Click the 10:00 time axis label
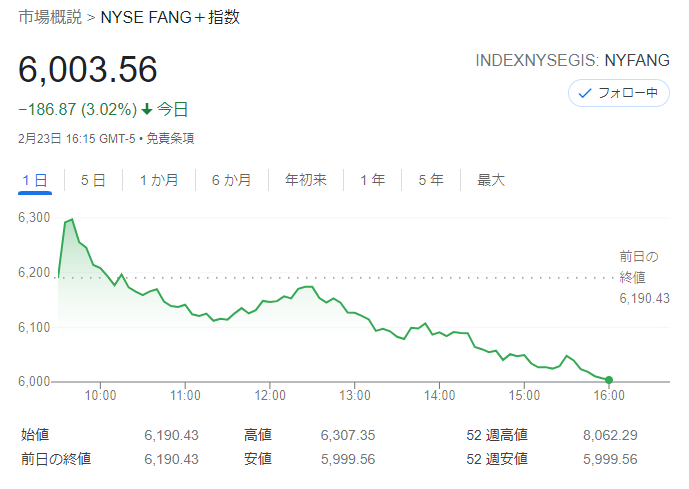The image size is (689, 489). (x=100, y=395)
